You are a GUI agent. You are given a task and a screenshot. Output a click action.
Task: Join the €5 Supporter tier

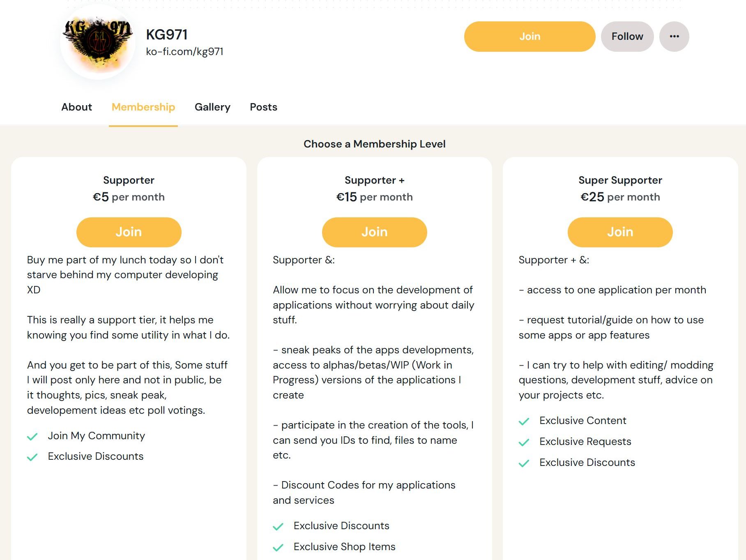[129, 232]
